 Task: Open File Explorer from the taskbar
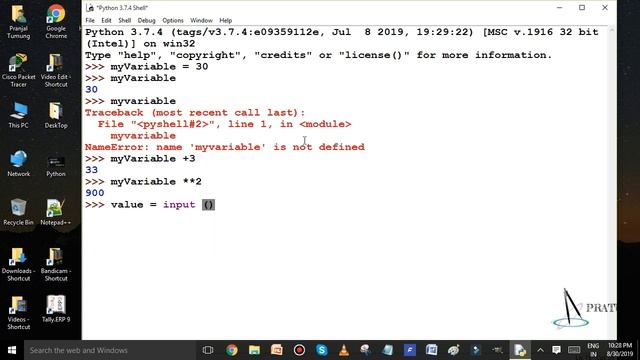pos(254,350)
